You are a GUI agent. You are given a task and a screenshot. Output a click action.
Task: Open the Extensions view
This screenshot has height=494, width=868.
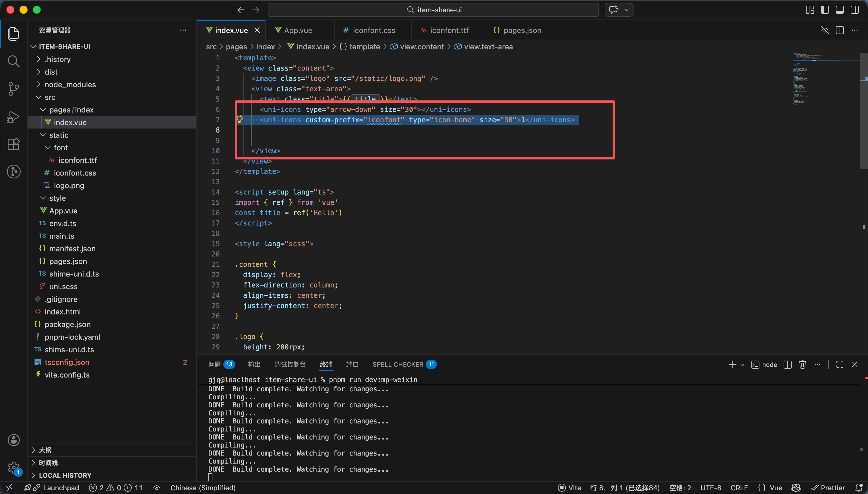[x=13, y=144]
